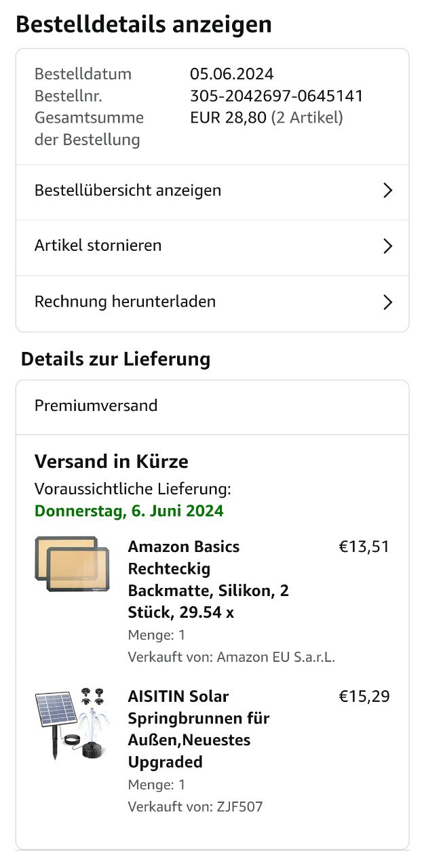
Task: Click the chevron beside Rechnung herunterladen
Action: (387, 302)
